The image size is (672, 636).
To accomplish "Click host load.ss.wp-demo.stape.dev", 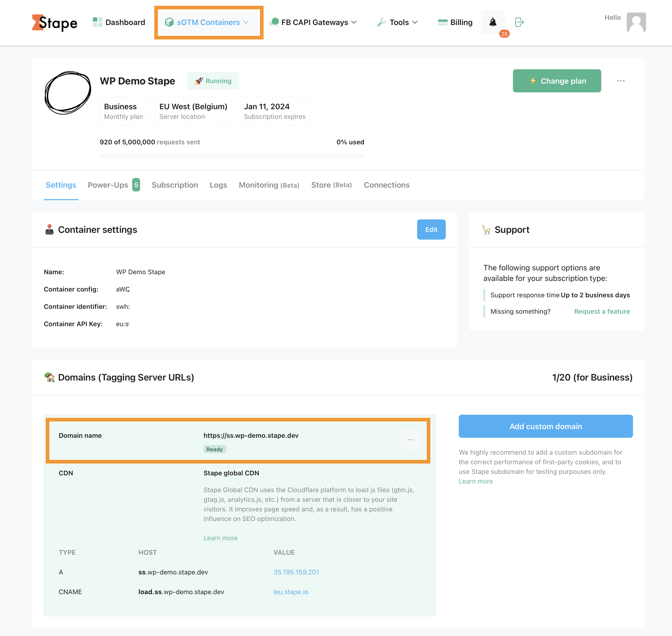I will (181, 592).
